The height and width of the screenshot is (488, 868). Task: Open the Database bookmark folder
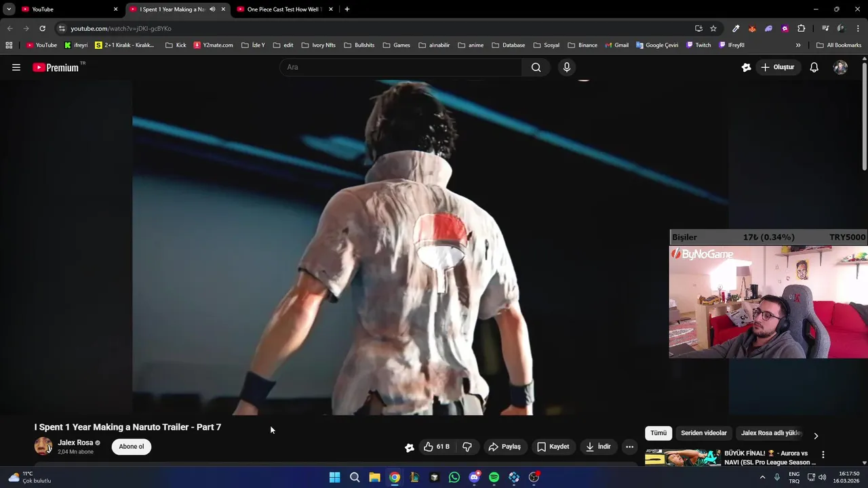508,45
